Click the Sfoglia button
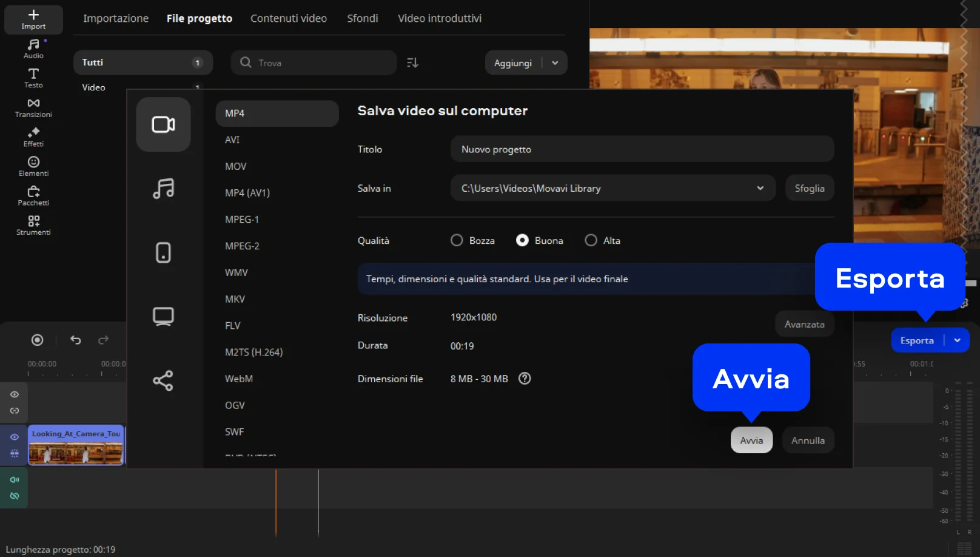The width and height of the screenshot is (980, 557). pos(809,188)
